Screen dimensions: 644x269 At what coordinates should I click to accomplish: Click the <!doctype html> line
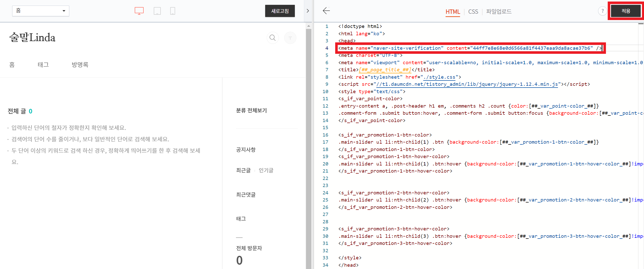[360, 26]
